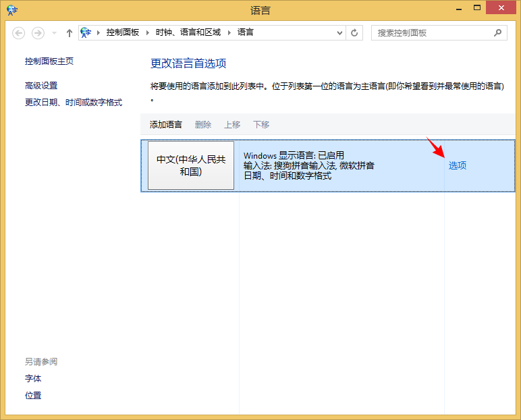Maximize the 语言 window
Screen dimensions: 521x420
click(x=477, y=8)
